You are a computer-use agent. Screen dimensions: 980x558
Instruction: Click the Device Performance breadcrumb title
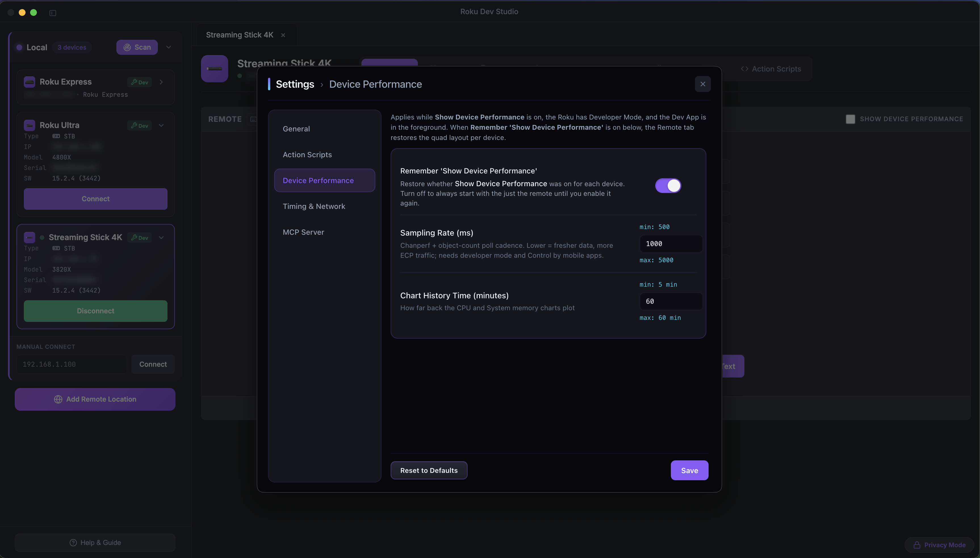click(375, 84)
